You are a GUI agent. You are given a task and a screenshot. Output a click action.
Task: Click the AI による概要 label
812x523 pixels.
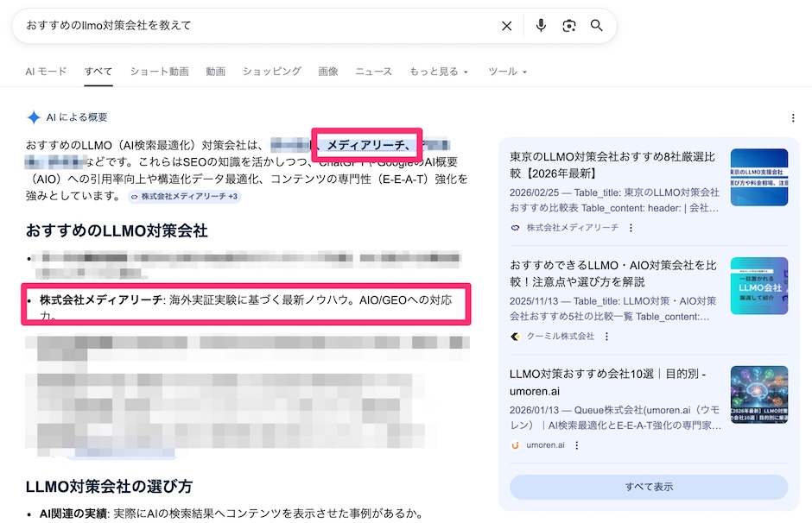[77, 117]
